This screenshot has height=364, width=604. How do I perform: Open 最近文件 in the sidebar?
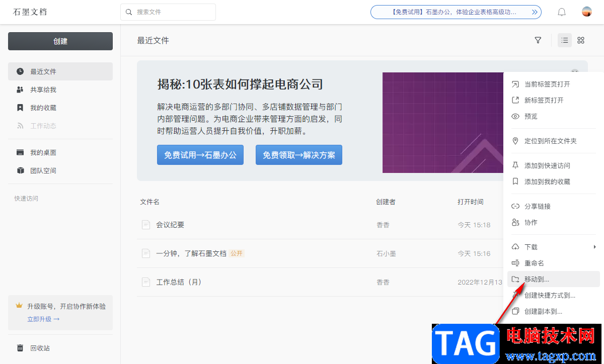tap(60, 71)
